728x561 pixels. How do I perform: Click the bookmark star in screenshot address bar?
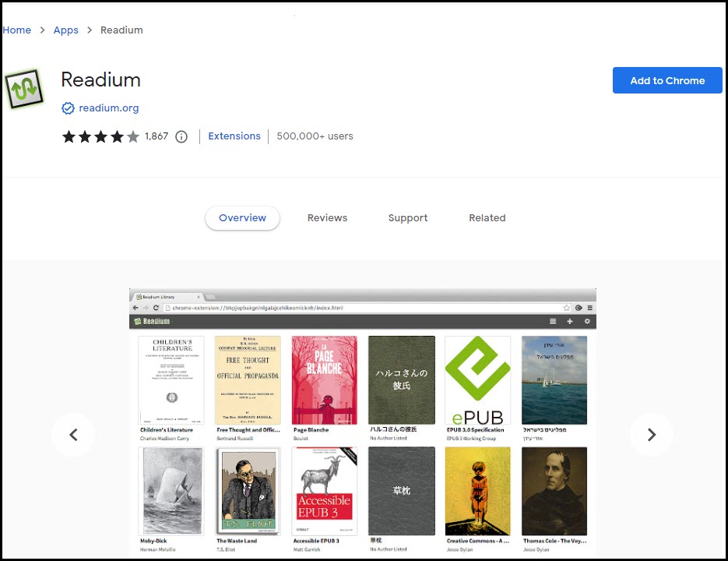pyautogui.click(x=566, y=308)
